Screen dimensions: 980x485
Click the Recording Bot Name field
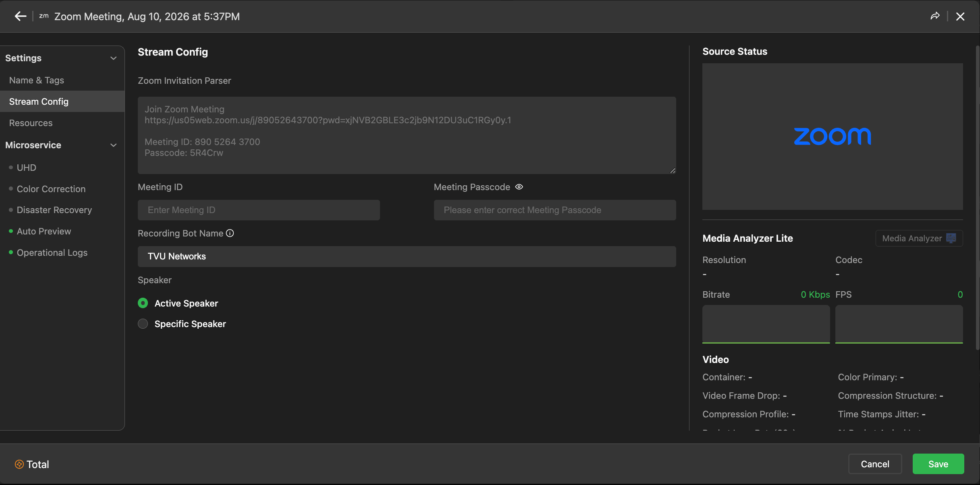(407, 257)
